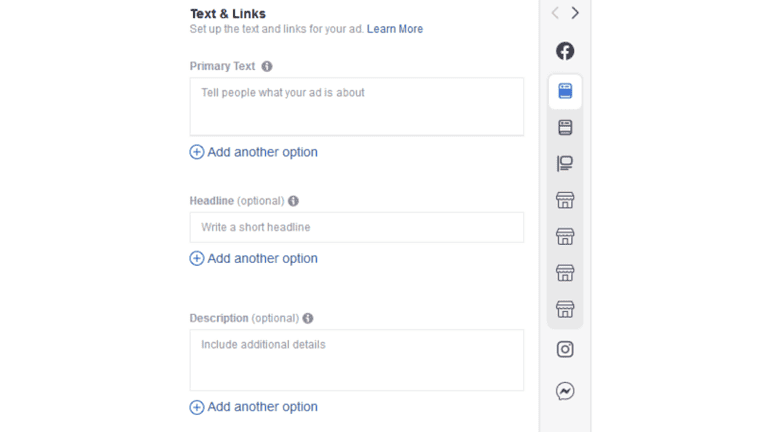Select the placement icon just below the highlighted one

coord(565,127)
